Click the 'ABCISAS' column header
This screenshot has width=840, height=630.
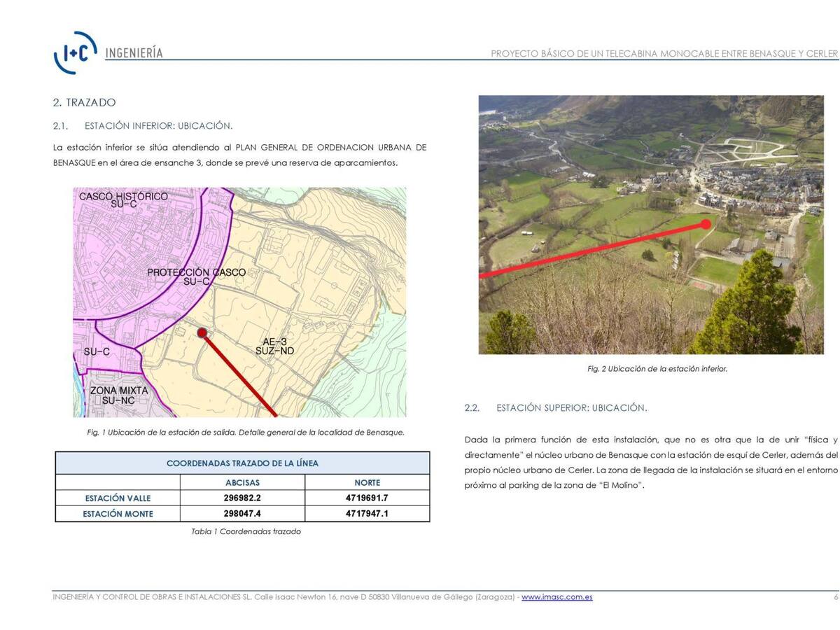242,482
